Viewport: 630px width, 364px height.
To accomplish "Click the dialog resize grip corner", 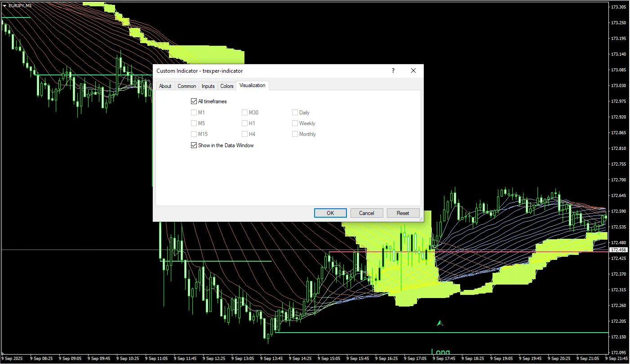I will [421, 219].
